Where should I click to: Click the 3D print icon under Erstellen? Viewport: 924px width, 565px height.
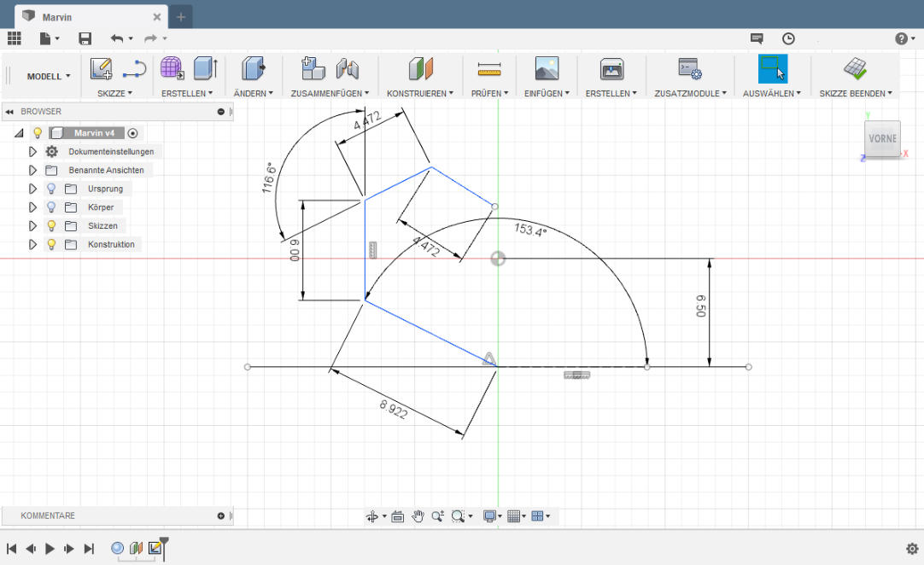point(611,68)
